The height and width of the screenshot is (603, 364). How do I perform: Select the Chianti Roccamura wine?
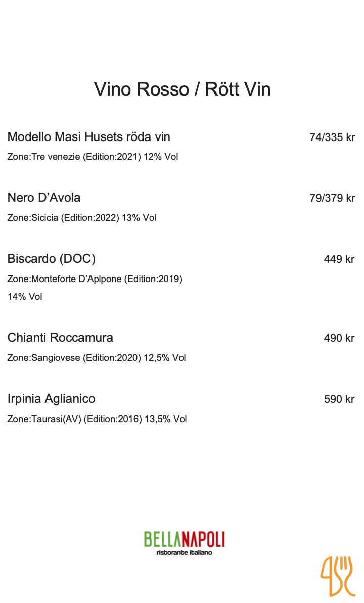(60, 338)
